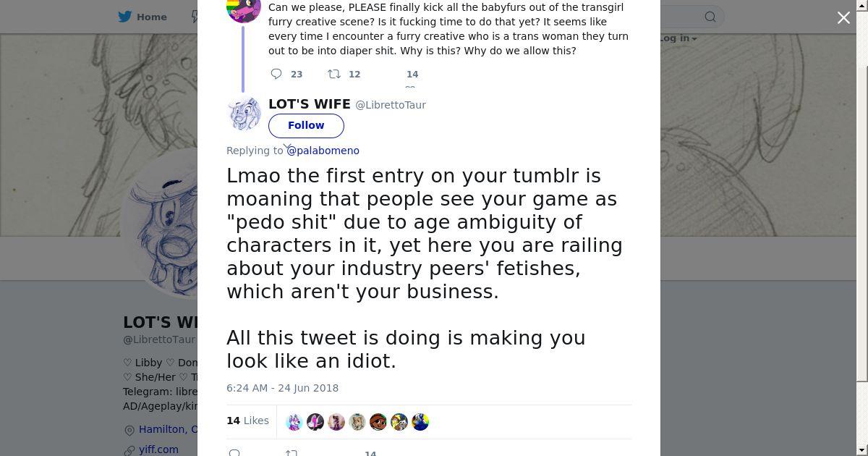Click the Twitter bird Home icon
868x456 pixels.
pyautogui.click(x=125, y=17)
